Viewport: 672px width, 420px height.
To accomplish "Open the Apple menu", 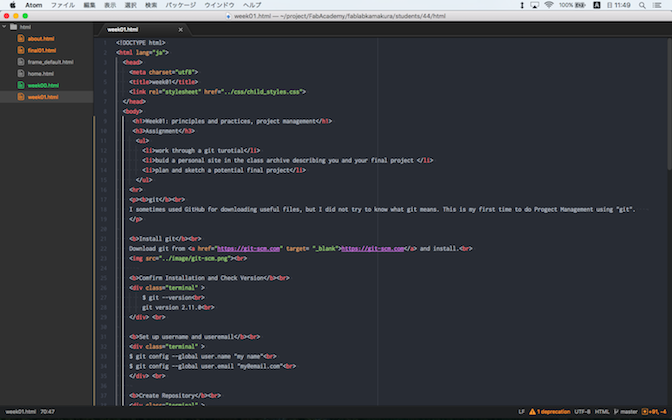I will tap(13, 5).
